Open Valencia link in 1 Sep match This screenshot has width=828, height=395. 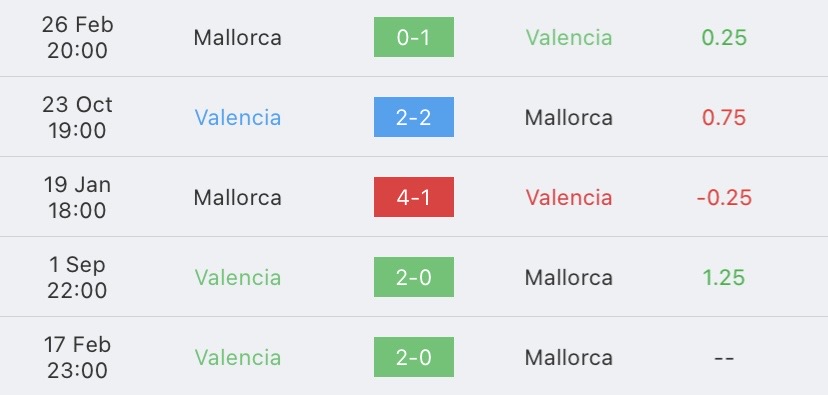pos(238,277)
